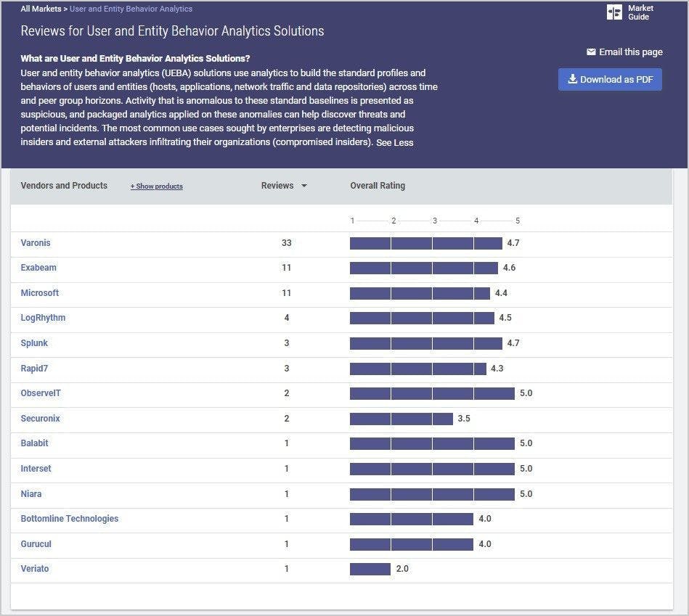689x616 pixels.
Task: Click Securonix rating bar at 3.5
Action: [401, 419]
